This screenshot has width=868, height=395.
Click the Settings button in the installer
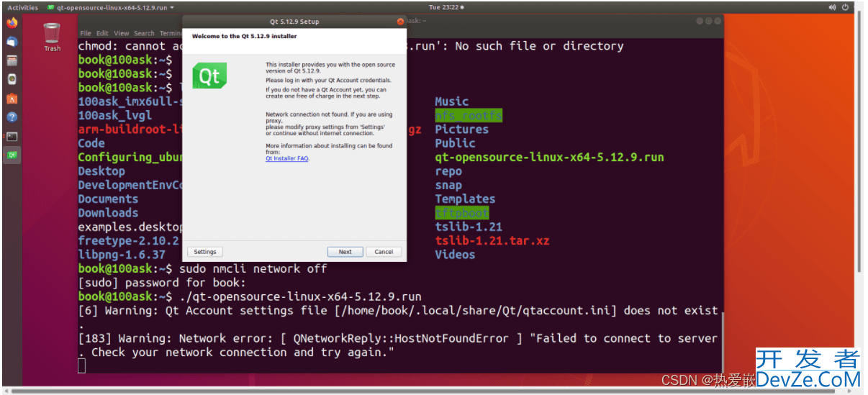[x=205, y=252]
